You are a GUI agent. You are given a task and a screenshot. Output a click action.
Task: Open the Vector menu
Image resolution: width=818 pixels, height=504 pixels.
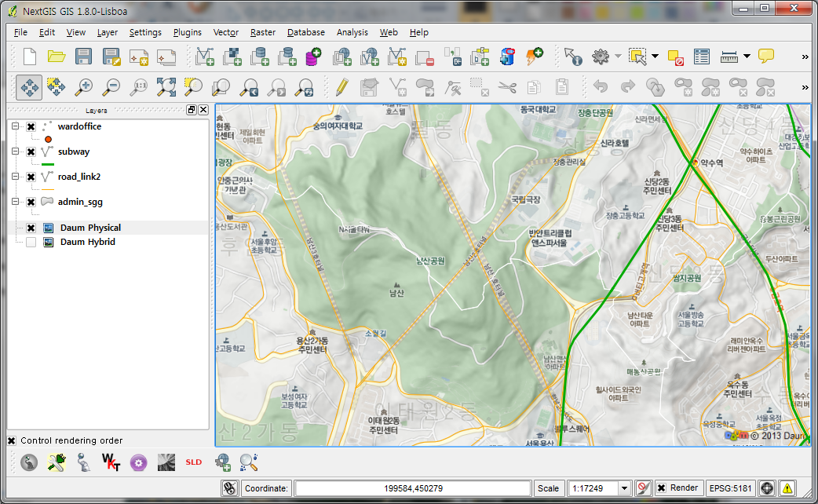click(x=225, y=32)
